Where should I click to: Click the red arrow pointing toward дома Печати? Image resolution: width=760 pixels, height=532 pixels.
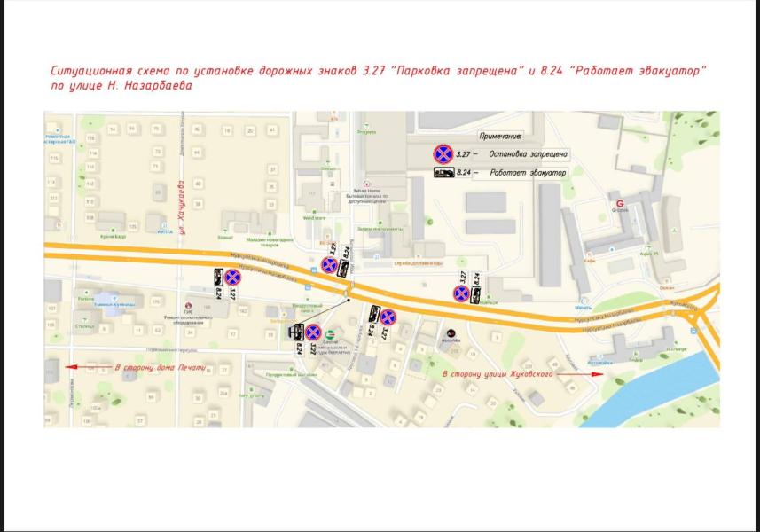pos(89,366)
